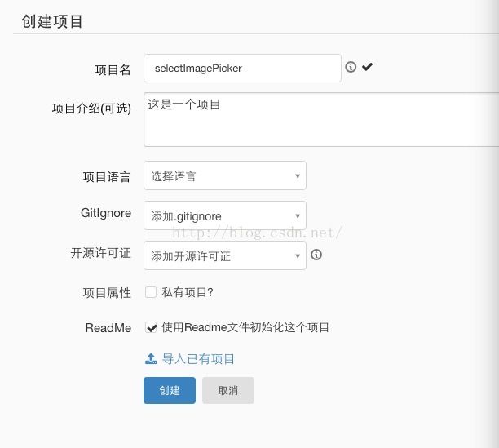Click the info icon beside project name field
This screenshot has height=448, width=499.
point(351,67)
